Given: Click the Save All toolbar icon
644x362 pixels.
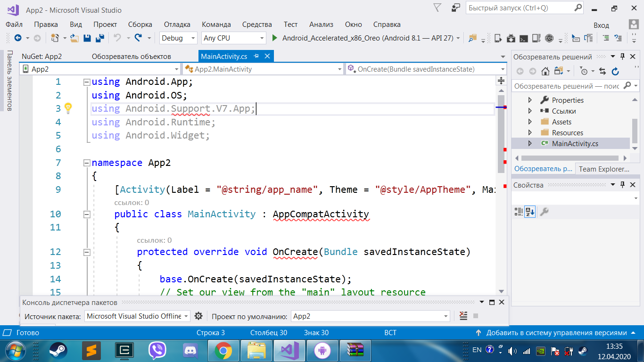Looking at the screenshot, I should pyautogui.click(x=99, y=38).
